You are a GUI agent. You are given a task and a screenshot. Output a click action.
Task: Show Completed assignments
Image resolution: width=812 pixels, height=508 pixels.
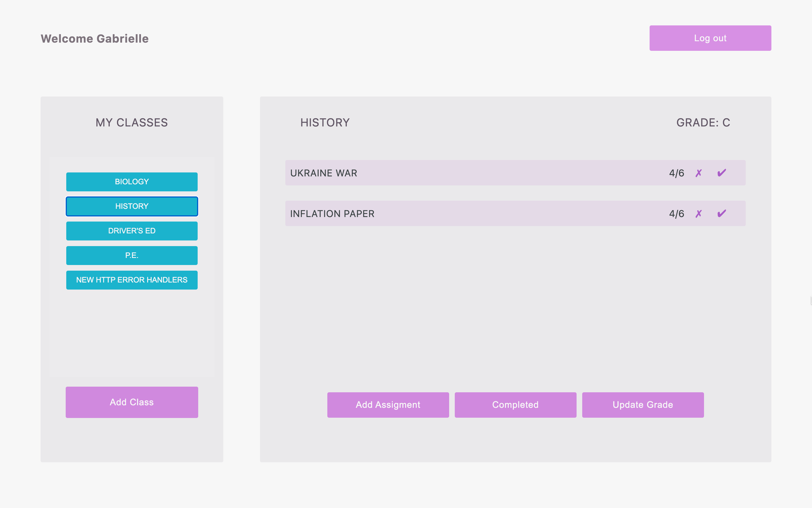click(515, 405)
